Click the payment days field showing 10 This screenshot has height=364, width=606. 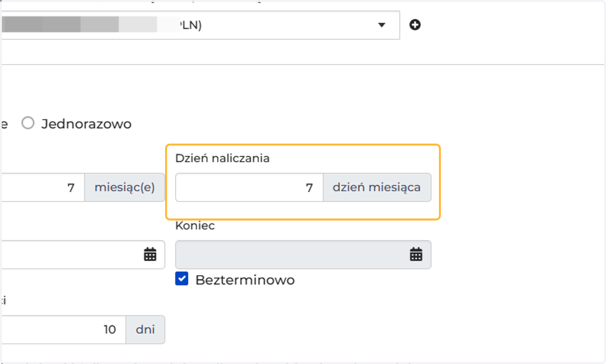point(63,330)
